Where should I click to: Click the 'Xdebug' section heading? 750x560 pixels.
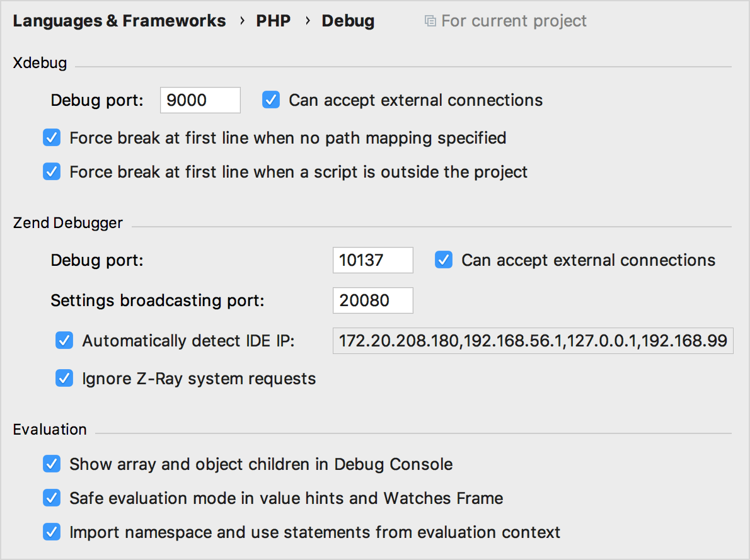40,62
